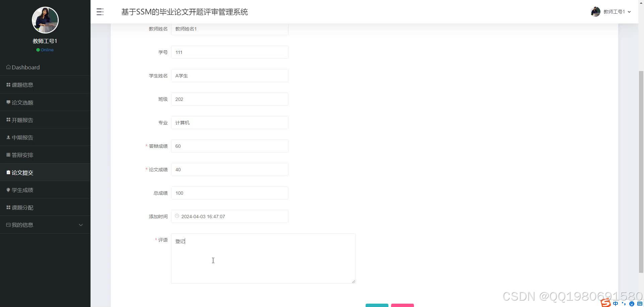This screenshot has height=307, width=644.
Task: Select the 中期报告 upload icon
Action: [8, 137]
